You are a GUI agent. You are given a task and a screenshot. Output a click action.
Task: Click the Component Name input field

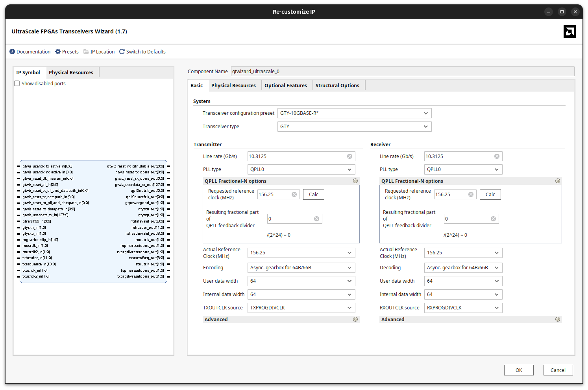(x=402, y=71)
